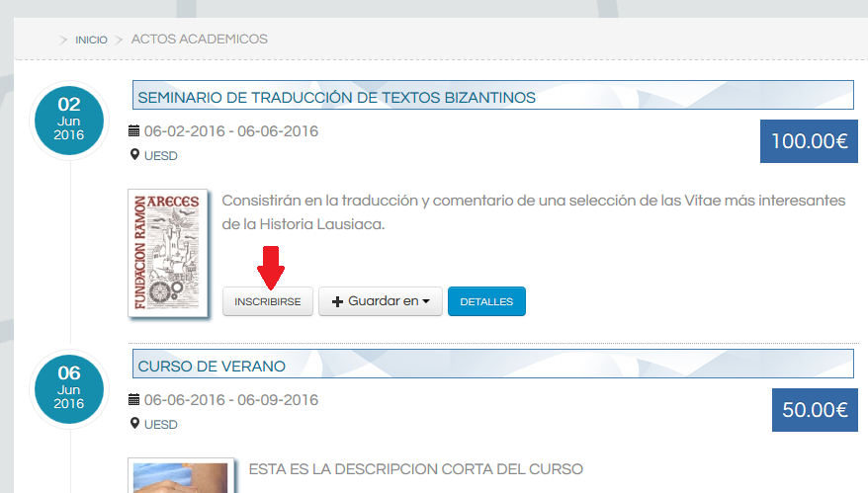This screenshot has height=493, width=868.
Task: Click the INSCRIBIRSE button
Action: (x=268, y=301)
